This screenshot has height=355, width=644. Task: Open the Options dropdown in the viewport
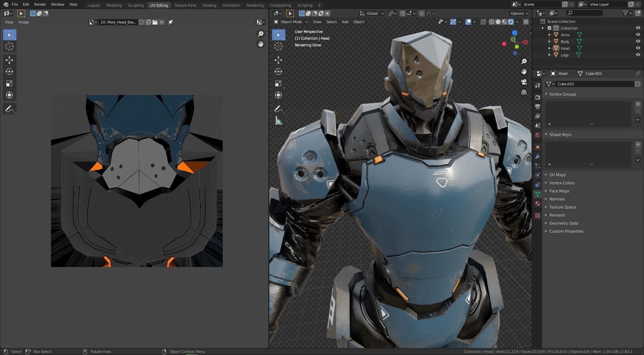pos(519,13)
